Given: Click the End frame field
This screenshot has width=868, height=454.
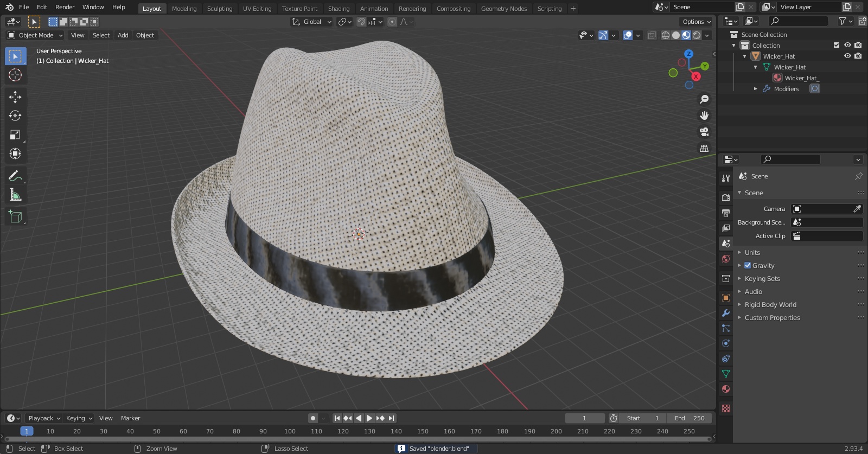Looking at the screenshot, I should 690,418.
